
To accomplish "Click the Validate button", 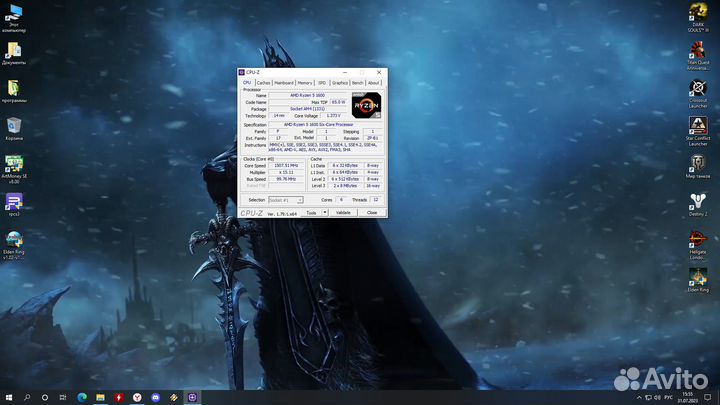I will [x=343, y=213].
